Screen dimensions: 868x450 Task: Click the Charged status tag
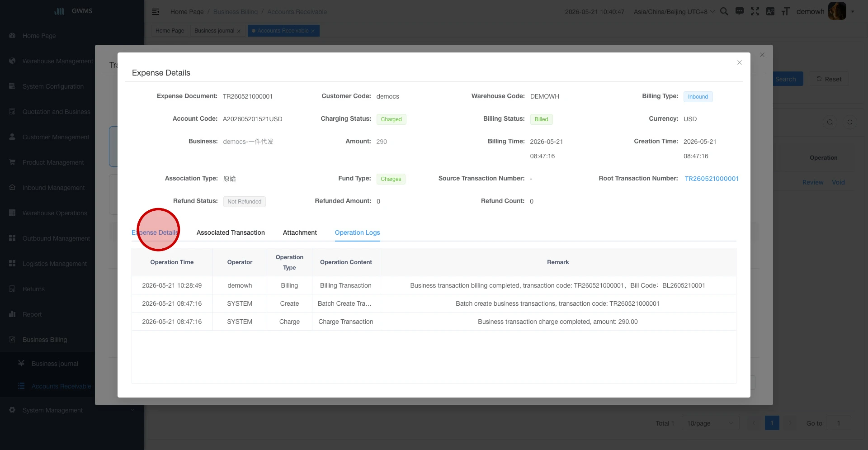click(x=391, y=119)
